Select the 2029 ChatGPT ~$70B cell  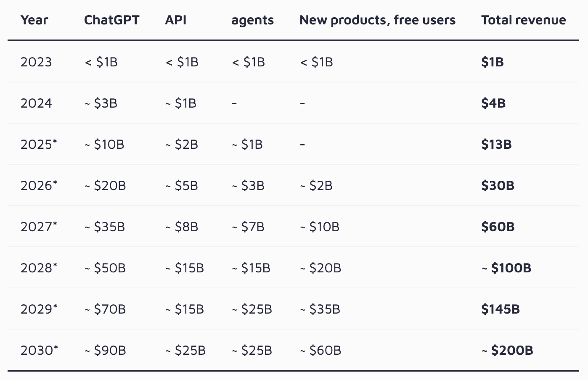[x=105, y=309]
